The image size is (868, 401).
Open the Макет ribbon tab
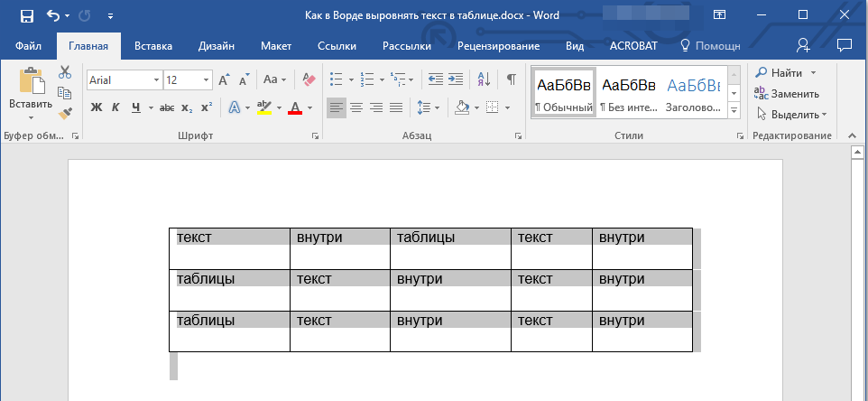click(x=276, y=45)
